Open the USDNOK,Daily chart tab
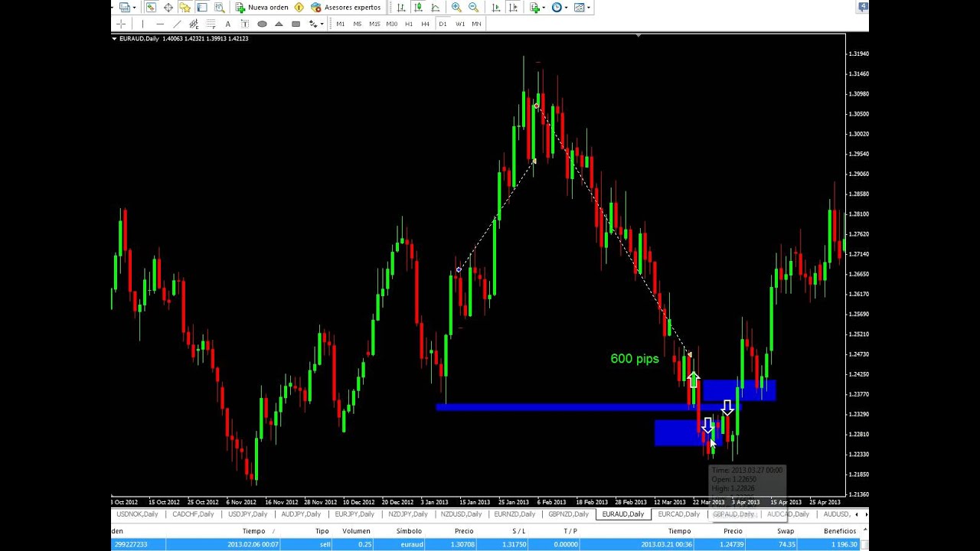980x551 pixels. (137, 514)
